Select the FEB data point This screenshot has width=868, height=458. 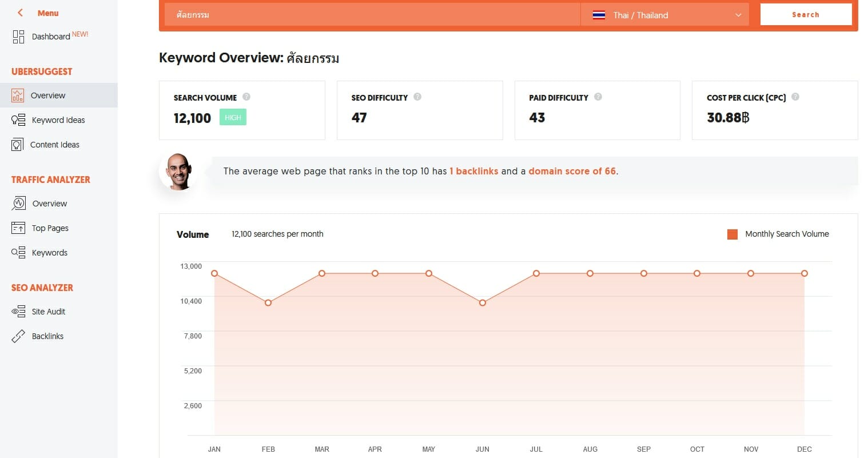coord(268,302)
